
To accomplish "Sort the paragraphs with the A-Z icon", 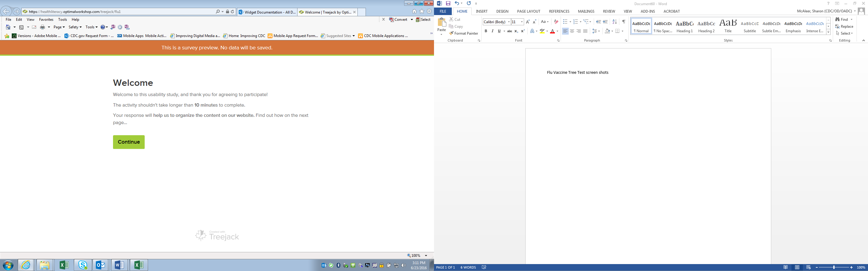I will (615, 22).
